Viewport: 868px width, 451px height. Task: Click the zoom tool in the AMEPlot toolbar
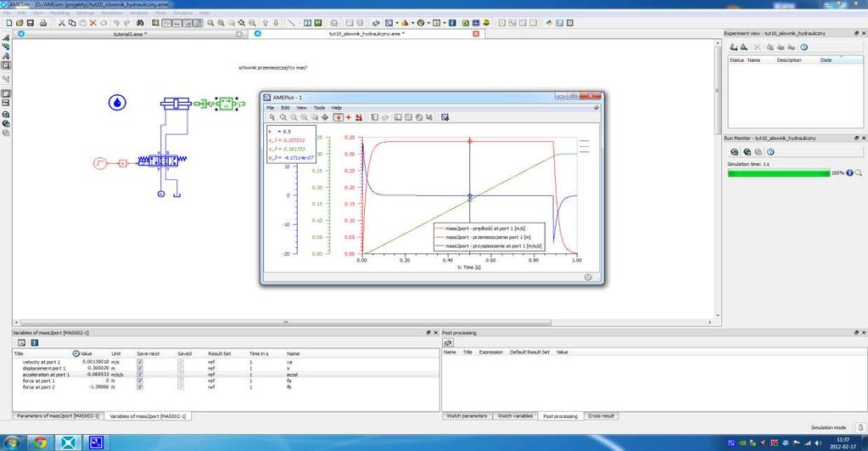[283, 117]
